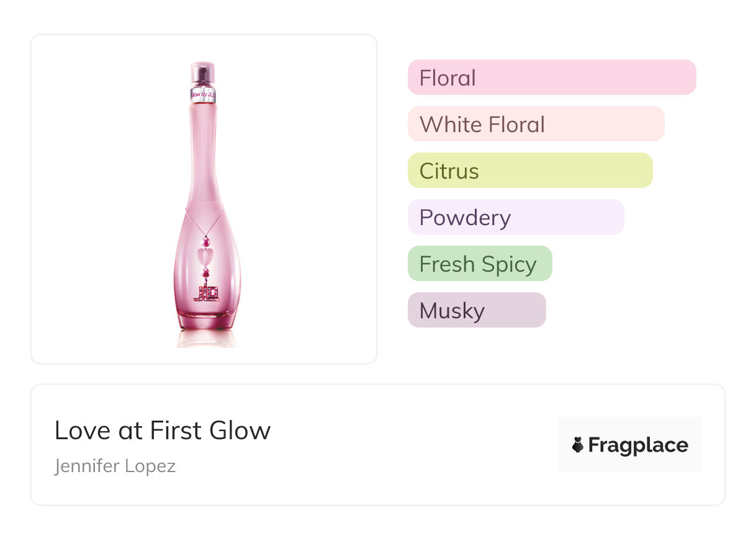Click the bottle's purple spray cap
Image resolution: width=756 pixels, height=536 pixels.
pos(203,73)
